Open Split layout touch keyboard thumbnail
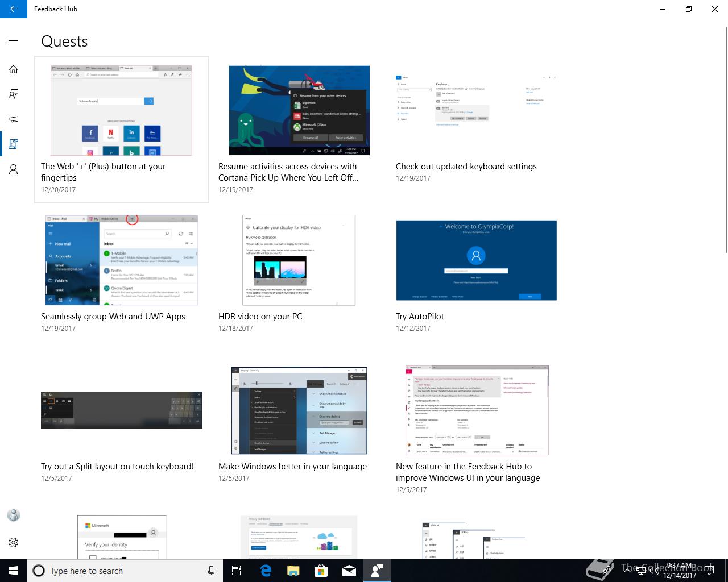 (x=122, y=410)
